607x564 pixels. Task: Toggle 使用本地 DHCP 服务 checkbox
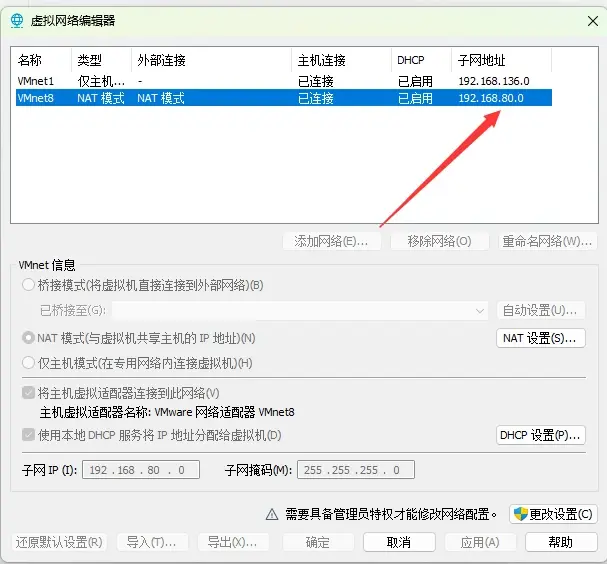pos(28,435)
